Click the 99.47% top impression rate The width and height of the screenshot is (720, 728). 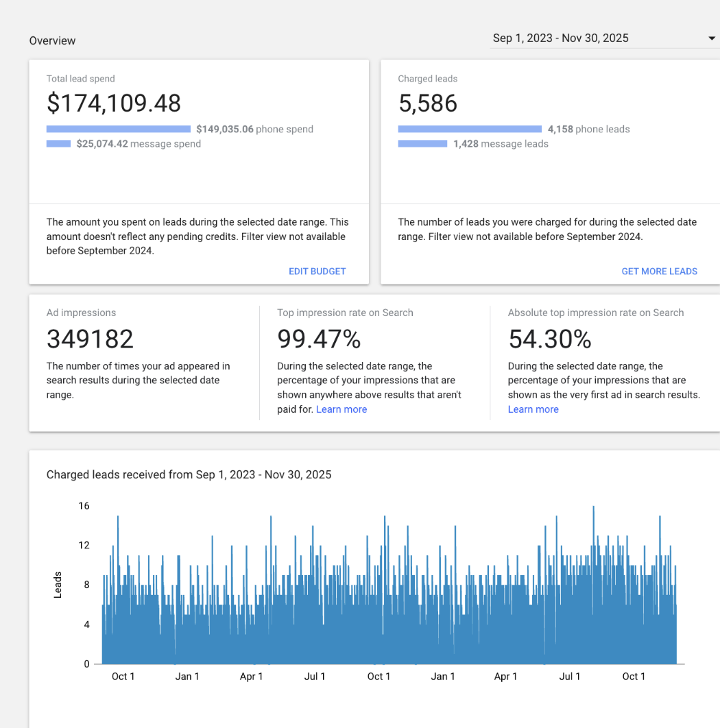(319, 339)
